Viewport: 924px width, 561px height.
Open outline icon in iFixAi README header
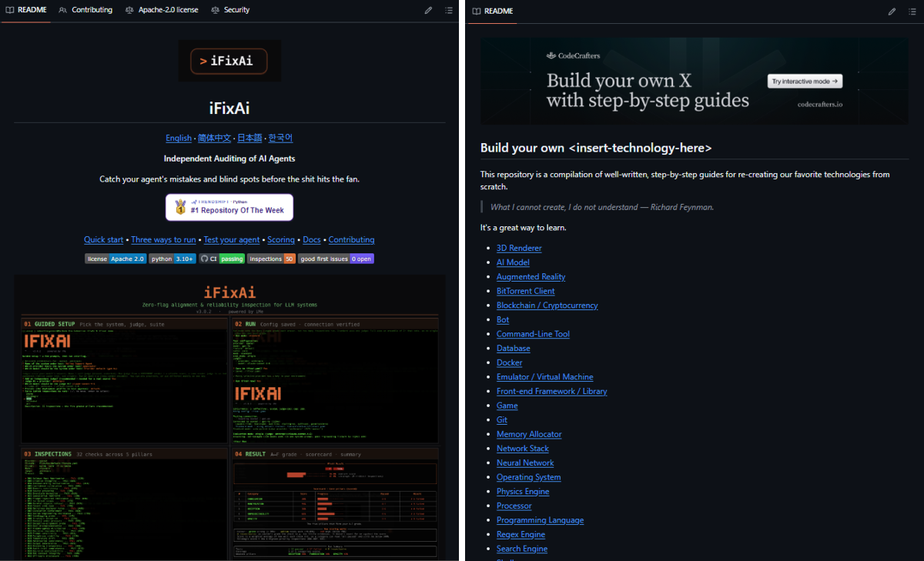point(448,10)
